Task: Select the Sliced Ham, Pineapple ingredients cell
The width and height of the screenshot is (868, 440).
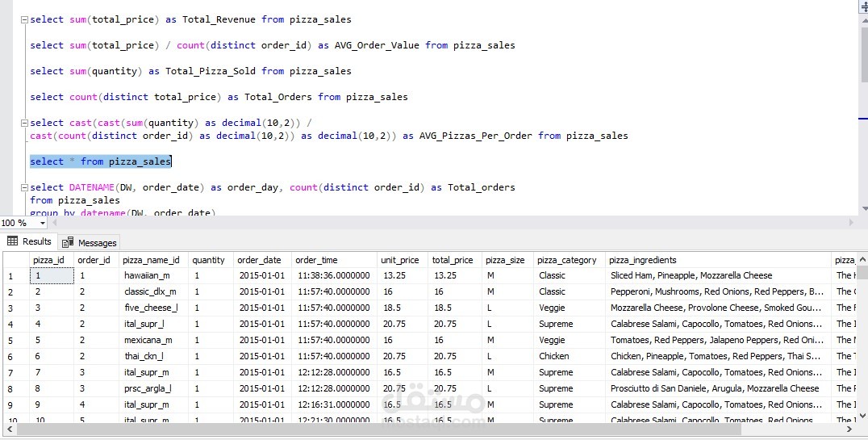Action: [718, 275]
